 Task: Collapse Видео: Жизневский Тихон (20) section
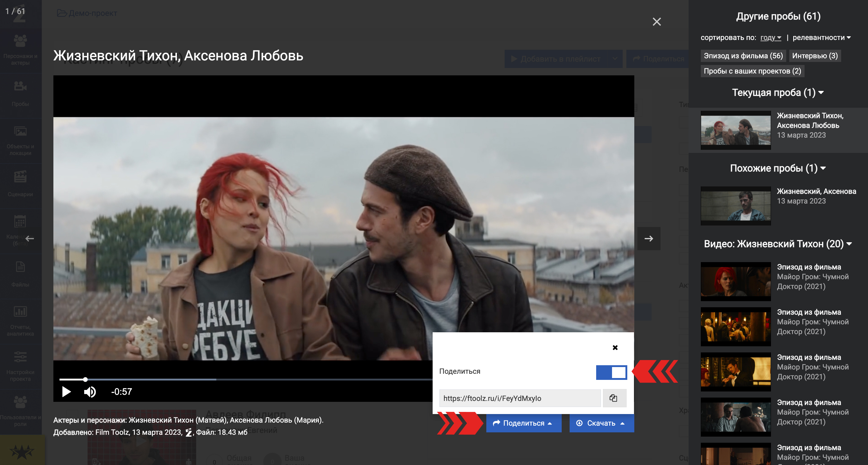pyautogui.click(x=778, y=244)
